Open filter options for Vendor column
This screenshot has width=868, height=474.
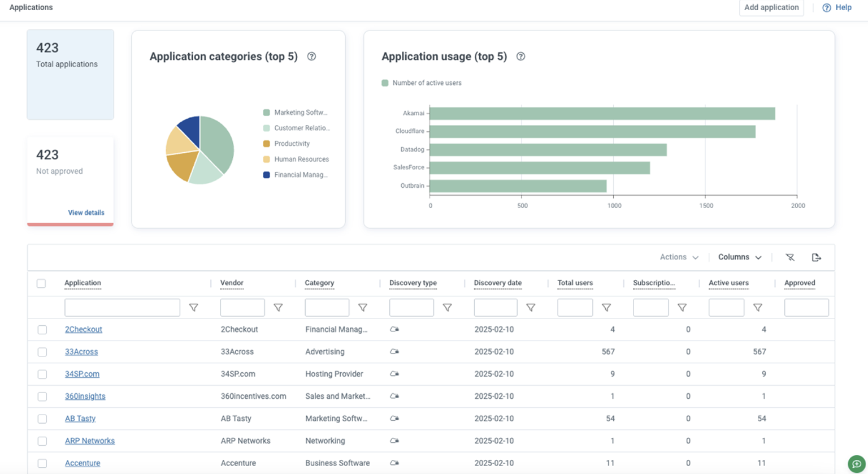[278, 308]
